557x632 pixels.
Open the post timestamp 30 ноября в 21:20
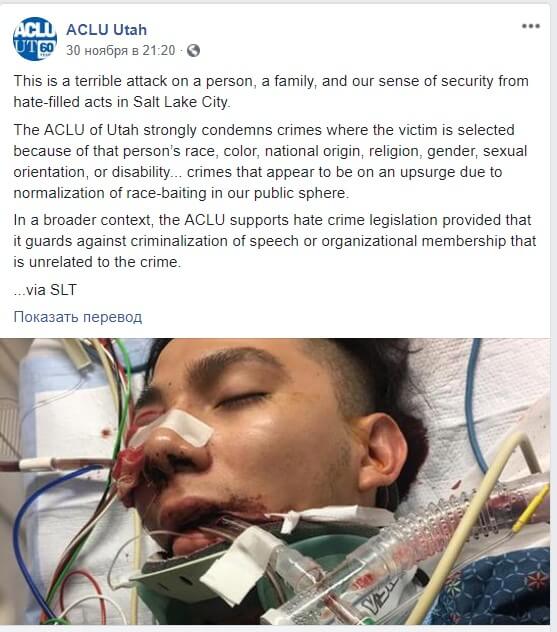(121, 51)
